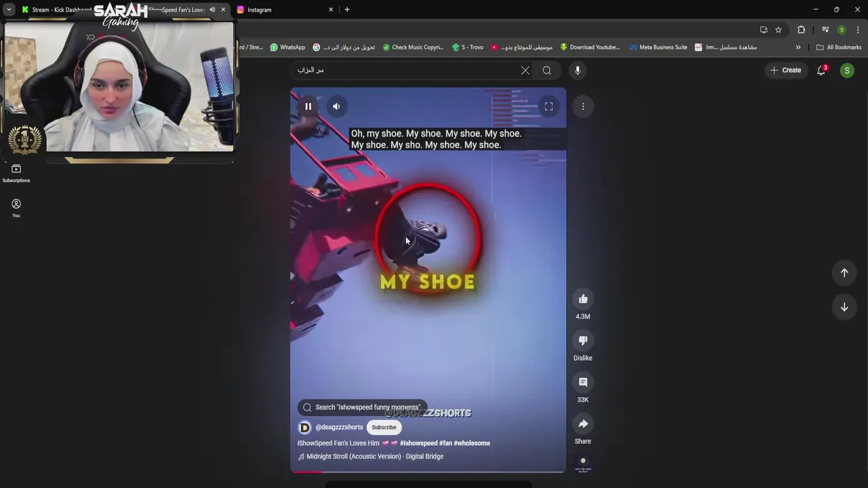868x488 pixels.
Task: Click the Share arrow icon
Action: (583, 424)
